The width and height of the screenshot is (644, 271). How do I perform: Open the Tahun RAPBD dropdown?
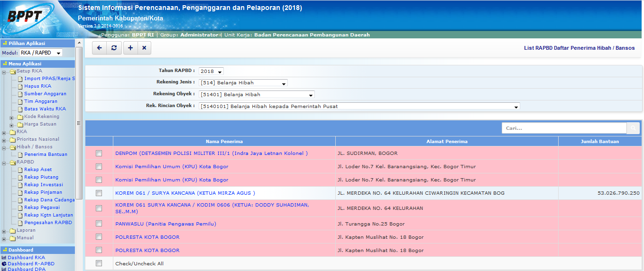click(211, 72)
